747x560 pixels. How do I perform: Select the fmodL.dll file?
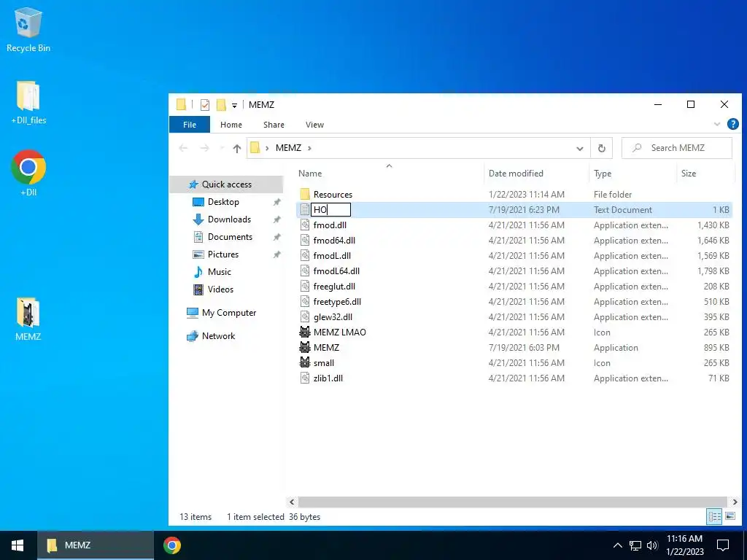(x=332, y=256)
